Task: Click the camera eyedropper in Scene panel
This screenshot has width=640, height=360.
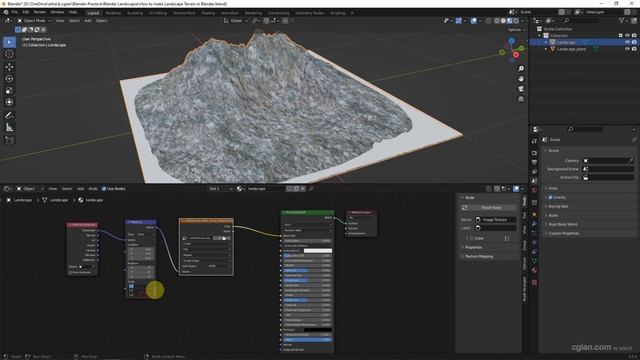Action: (x=631, y=160)
